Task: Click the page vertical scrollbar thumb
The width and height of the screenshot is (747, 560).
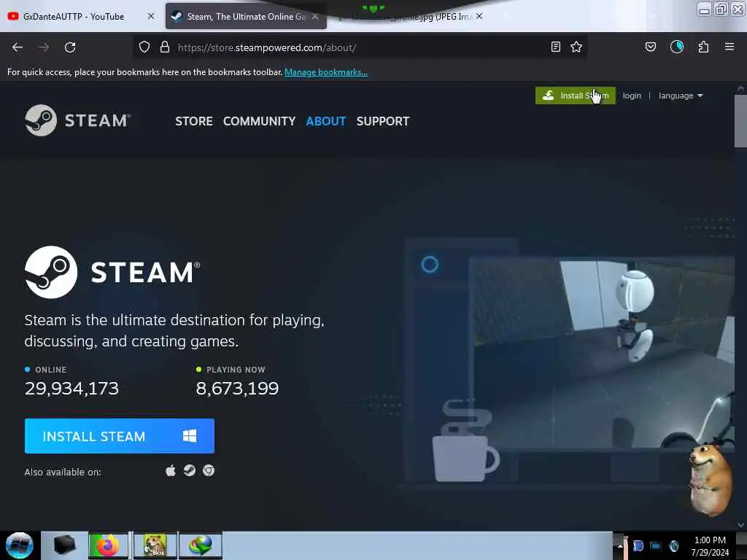Action: 740,122
